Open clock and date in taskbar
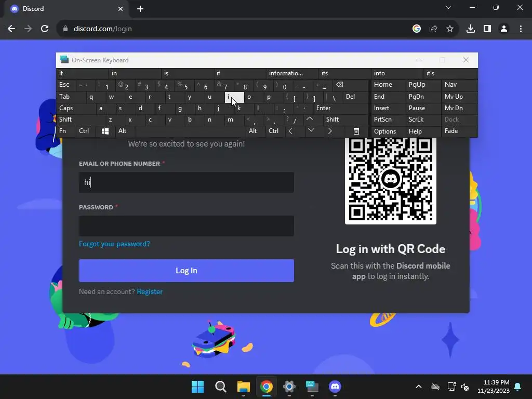The image size is (532, 399). click(494, 387)
